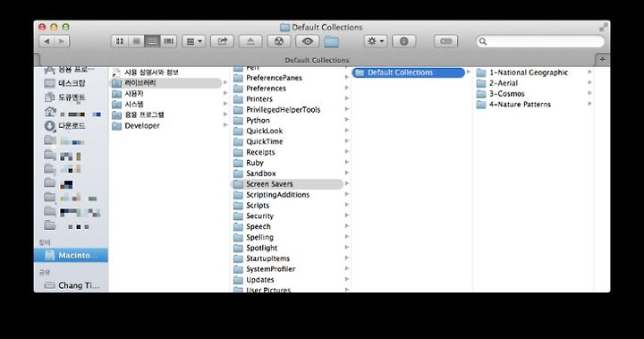644x339 pixels.
Task: Select the Default Collections folder in the column
Action: coord(408,72)
